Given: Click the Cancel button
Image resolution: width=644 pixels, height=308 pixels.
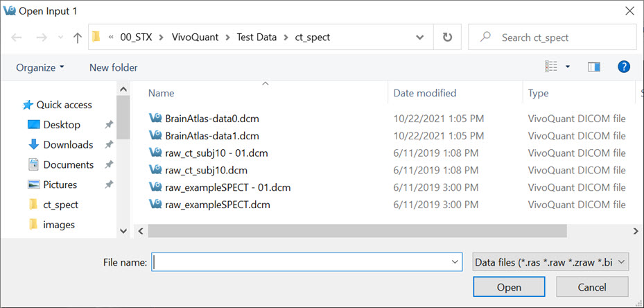Looking at the screenshot, I should pyautogui.click(x=592, y=287).
